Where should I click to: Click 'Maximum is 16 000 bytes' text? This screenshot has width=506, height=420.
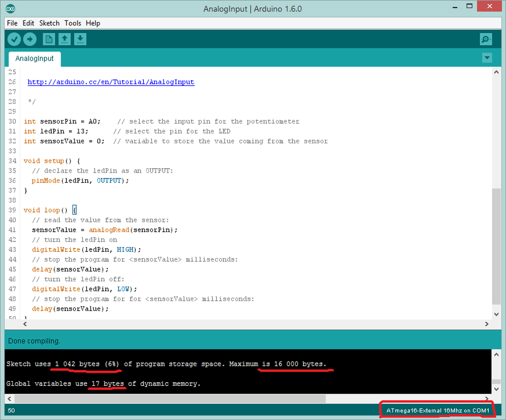point(278,364)
